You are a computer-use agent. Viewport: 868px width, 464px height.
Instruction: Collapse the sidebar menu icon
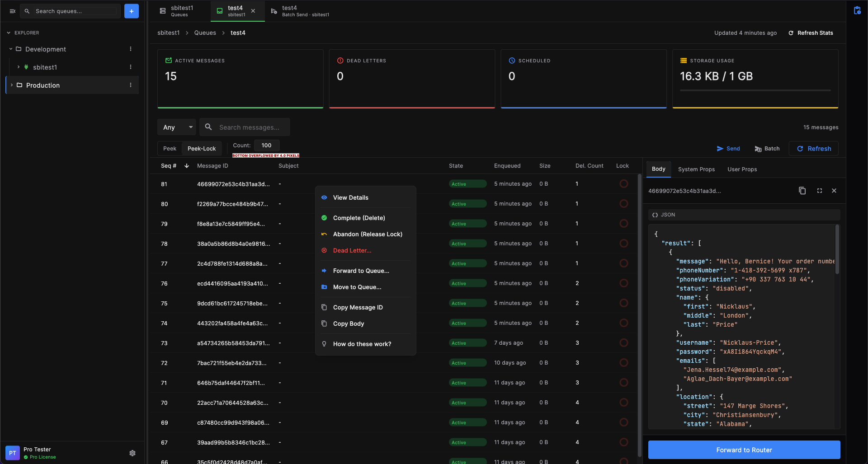point(13,11)
